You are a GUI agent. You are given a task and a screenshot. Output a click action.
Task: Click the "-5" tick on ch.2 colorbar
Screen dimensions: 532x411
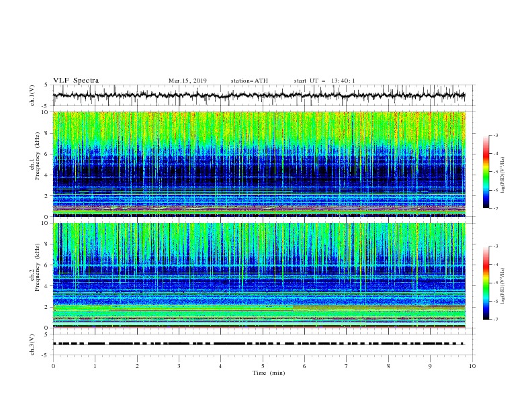(495, 283)
